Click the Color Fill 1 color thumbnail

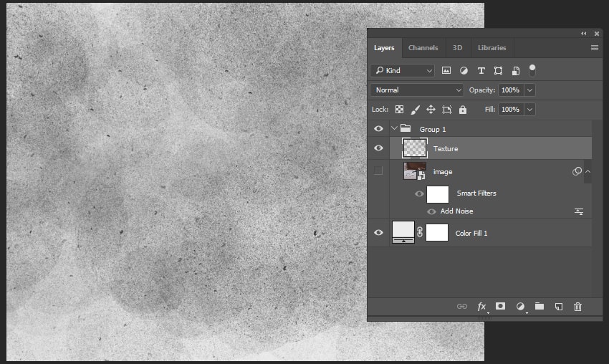[x=403, y=231]
